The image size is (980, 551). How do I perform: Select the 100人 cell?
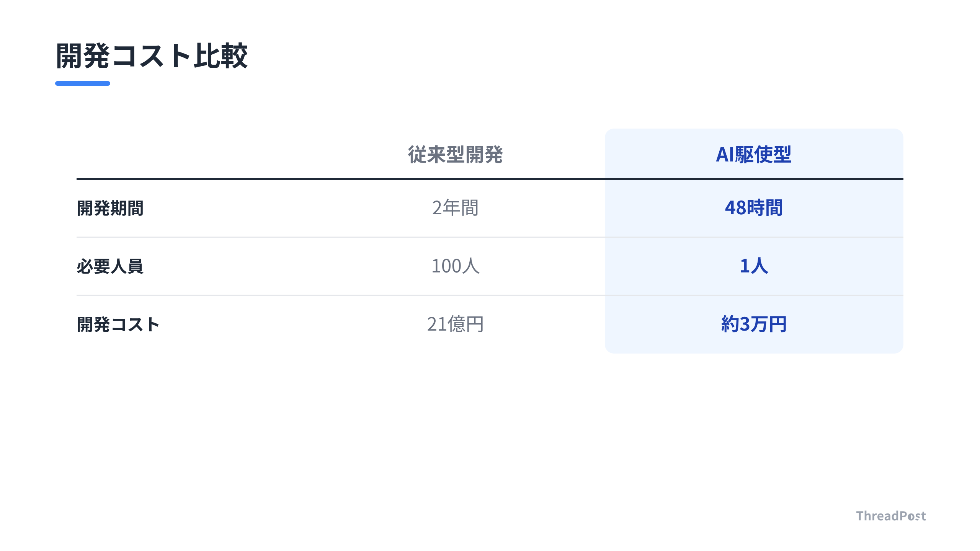[455, 266]
